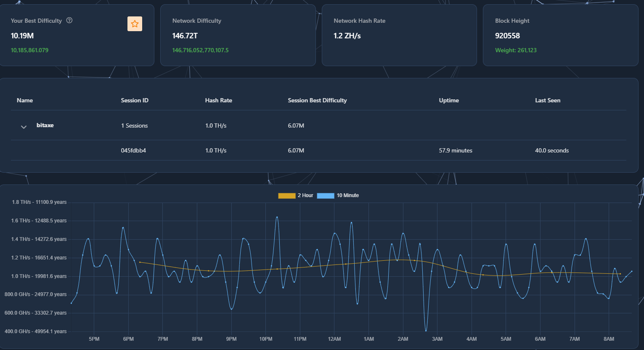Toggle the 10 Minute legend label text
Viewport: 644px width, 350px height.
(x=347, y=195)
